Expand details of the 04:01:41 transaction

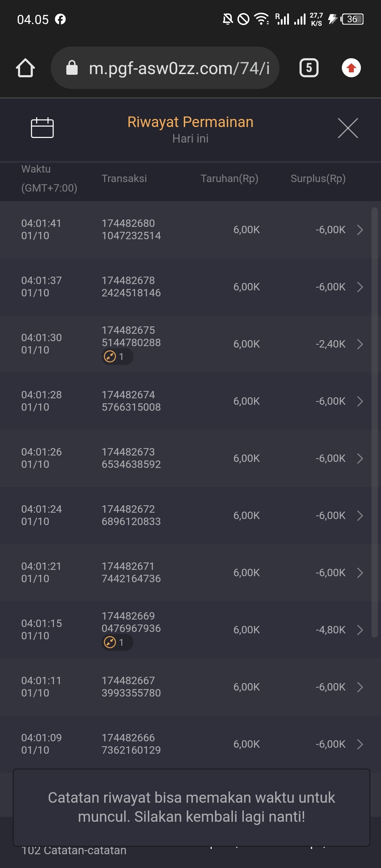pyautogui.click(x=360, y=230)
